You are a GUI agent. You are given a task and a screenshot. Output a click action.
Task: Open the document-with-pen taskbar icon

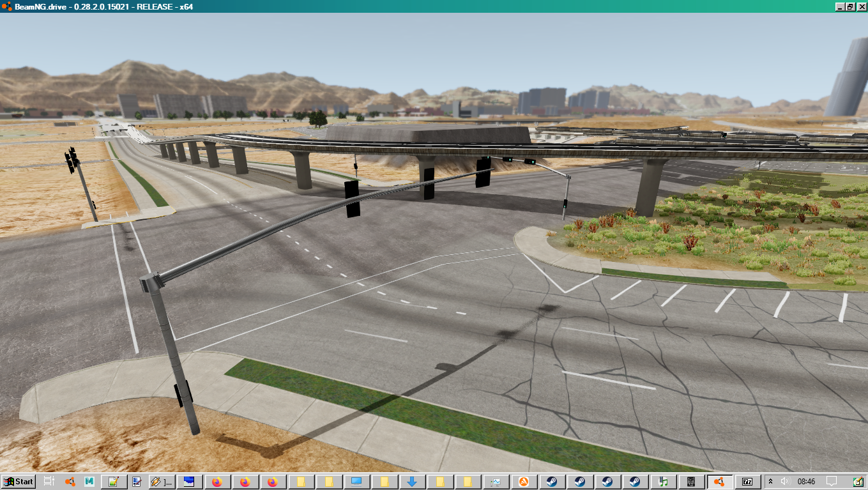pyautogui.click(x=136, y=482)
